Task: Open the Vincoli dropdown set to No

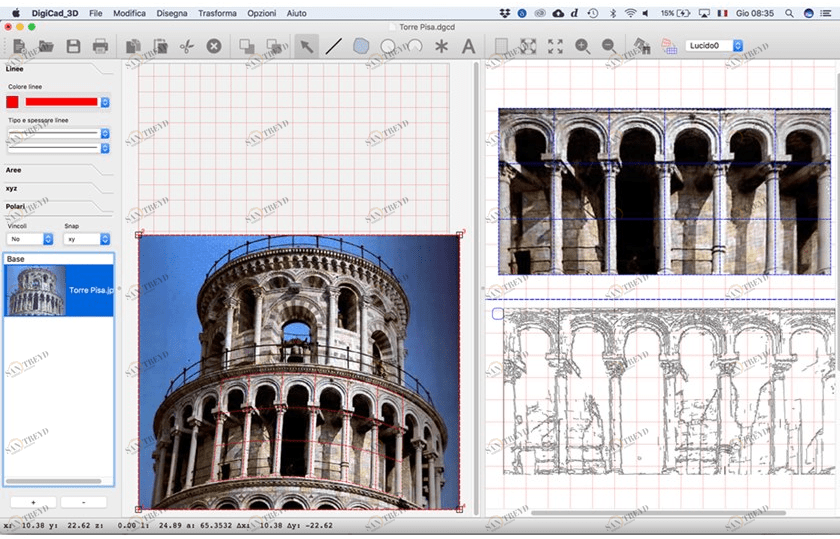Action: tap(30, 239)
